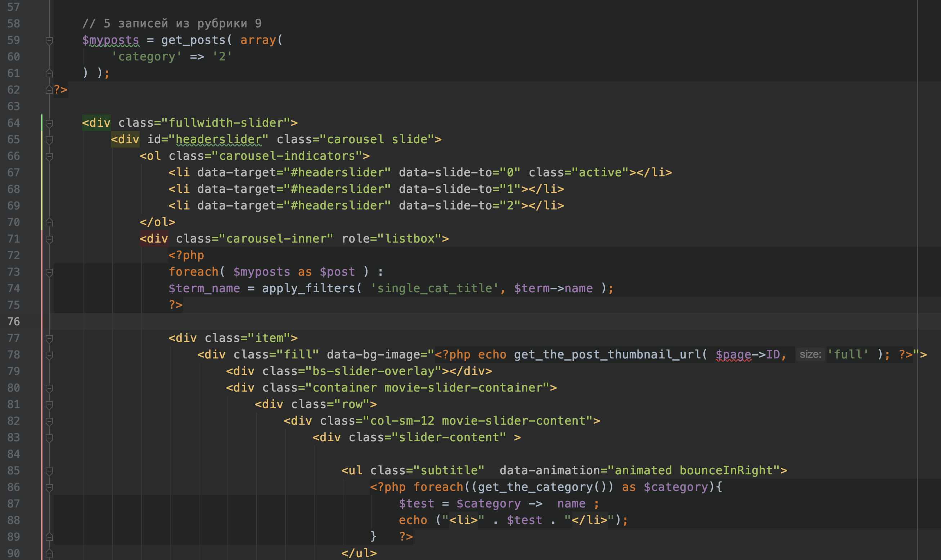Collapse the subtitle ul fold on line 85
Viewport: 941px width, 560px height.
click(x=49, y=471)
